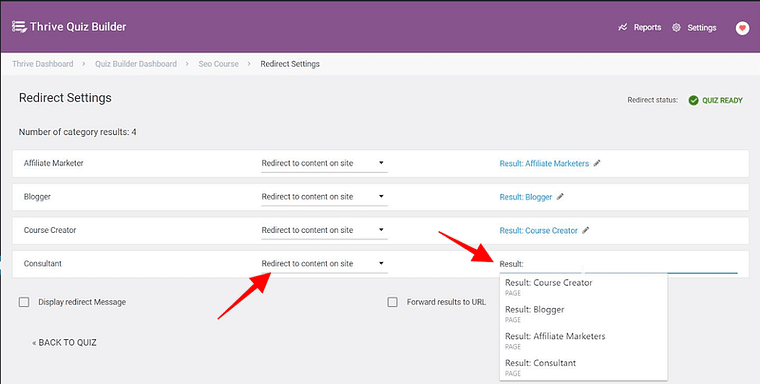Viewport: 760px width, 384px height.
Task: Open Seo Course breadcrumb link
Action: (x=219, y=64)
